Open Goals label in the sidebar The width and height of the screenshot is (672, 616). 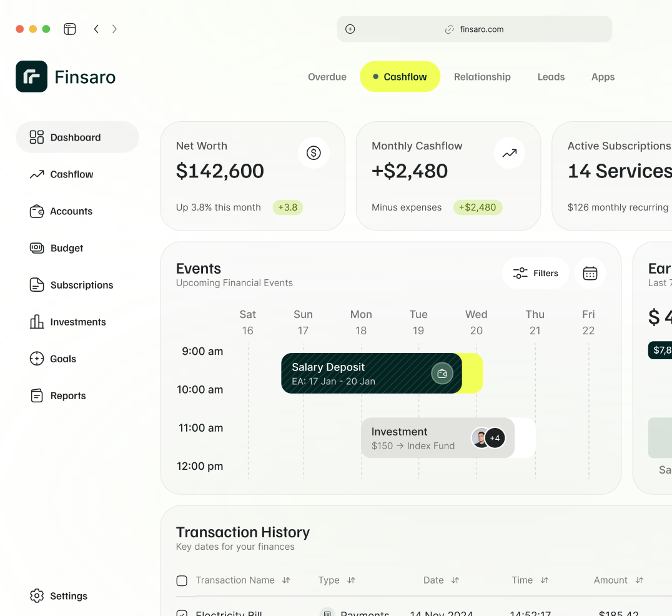pyautogui.click(x=63, y=359)
